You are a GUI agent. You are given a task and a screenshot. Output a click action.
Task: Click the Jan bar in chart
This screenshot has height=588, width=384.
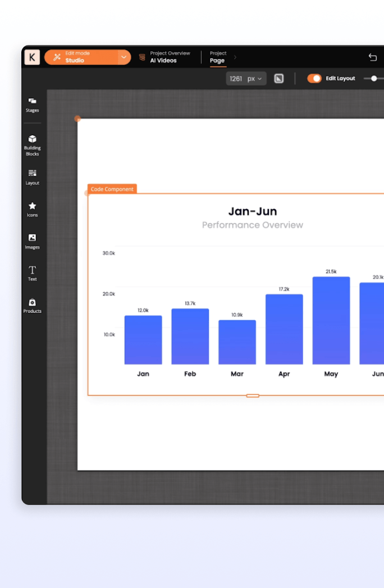click(x=143, y=340)
